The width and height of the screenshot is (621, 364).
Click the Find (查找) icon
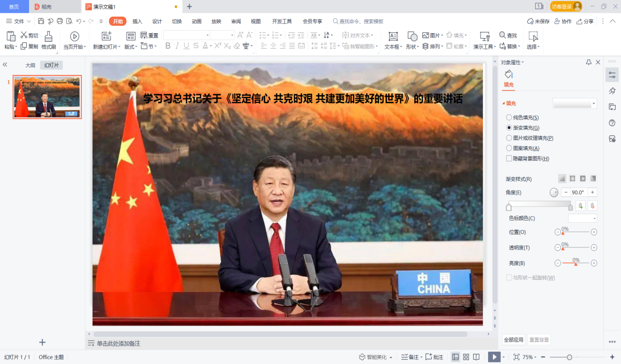click(x=508, y=35)
